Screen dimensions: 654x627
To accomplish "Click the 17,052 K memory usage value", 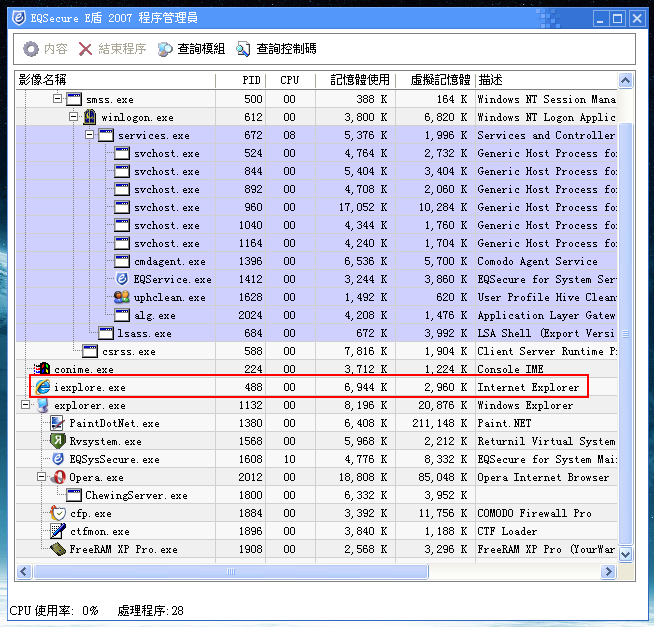I will pyautogui.click(x=363, y=207).
